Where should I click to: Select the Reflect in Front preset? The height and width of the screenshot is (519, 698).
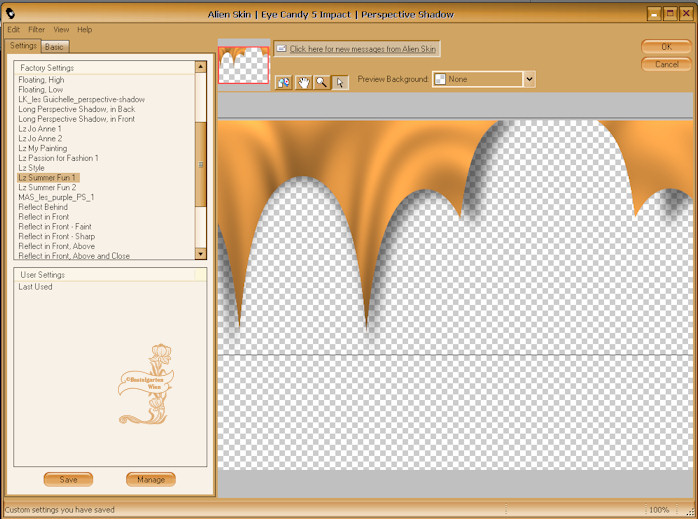44,217
